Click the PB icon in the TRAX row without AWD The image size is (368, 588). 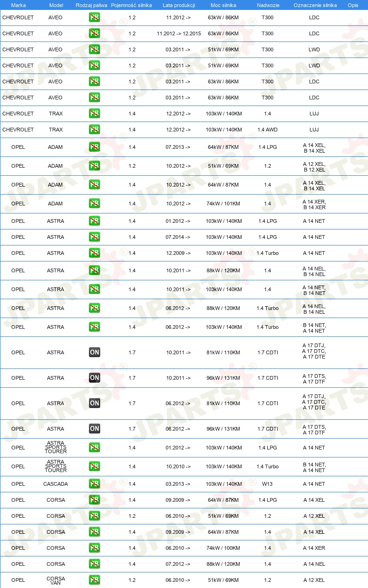point(95,113)
